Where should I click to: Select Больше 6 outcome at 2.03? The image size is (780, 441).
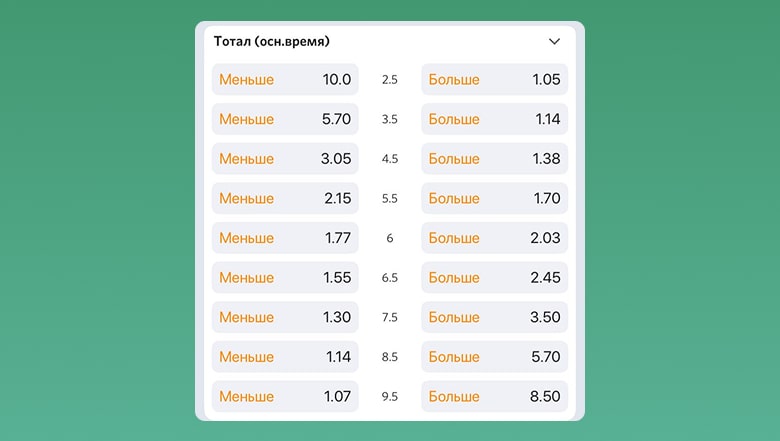coord(494,238)
